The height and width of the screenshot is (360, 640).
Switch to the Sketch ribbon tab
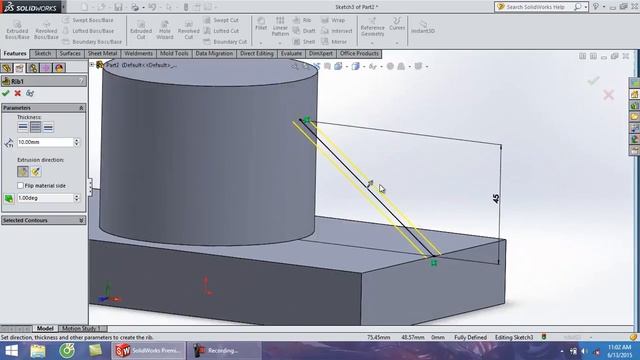(x=42, y=54)
